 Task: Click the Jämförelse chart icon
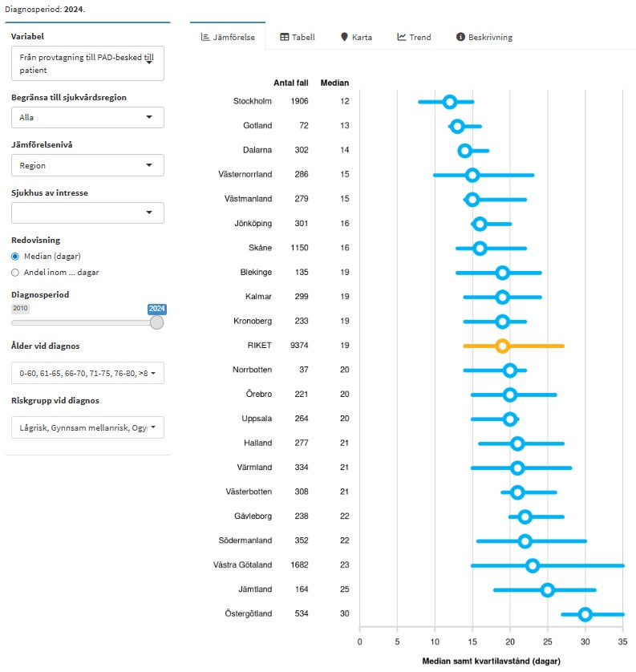(205, 37)
